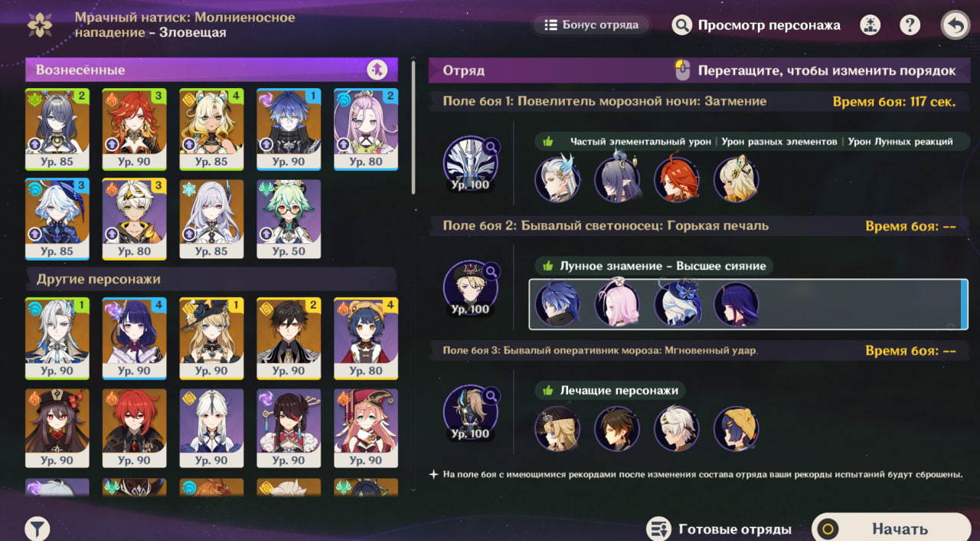This screenshot has width=980, height=541.
Task: Click the Лунное знамение - Высшее сияние tag
Action: point(654,266)
